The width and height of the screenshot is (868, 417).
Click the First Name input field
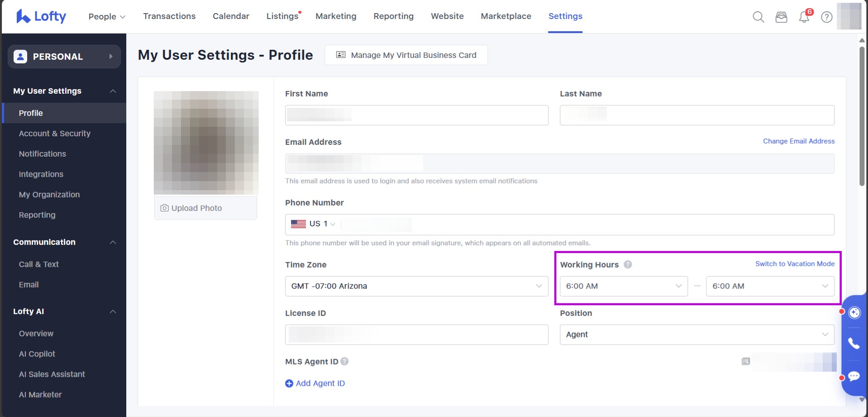pos(416,115)
